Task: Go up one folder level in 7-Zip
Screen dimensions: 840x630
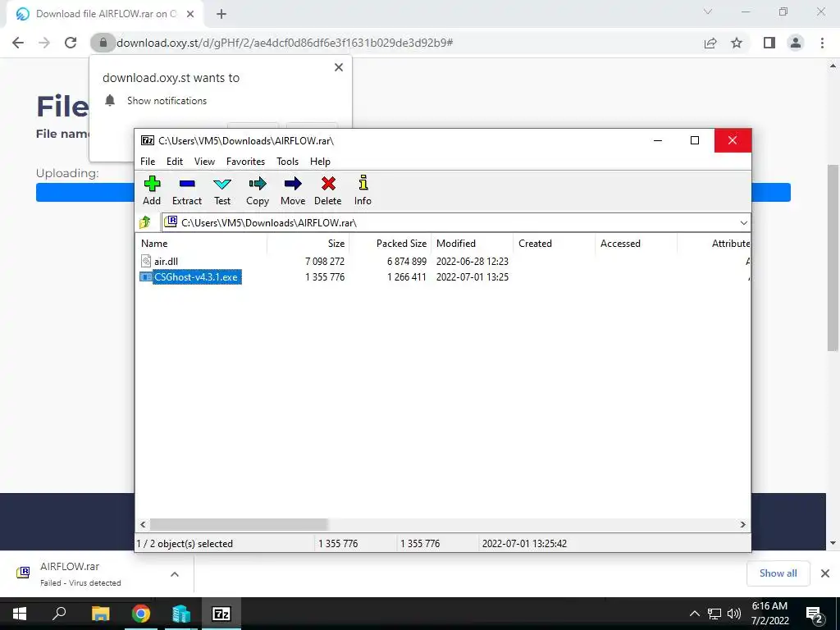Action: click(145, 222)
